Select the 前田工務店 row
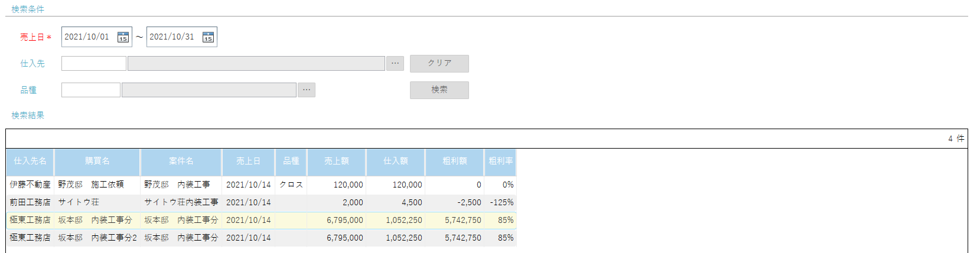 click(30, 202)
